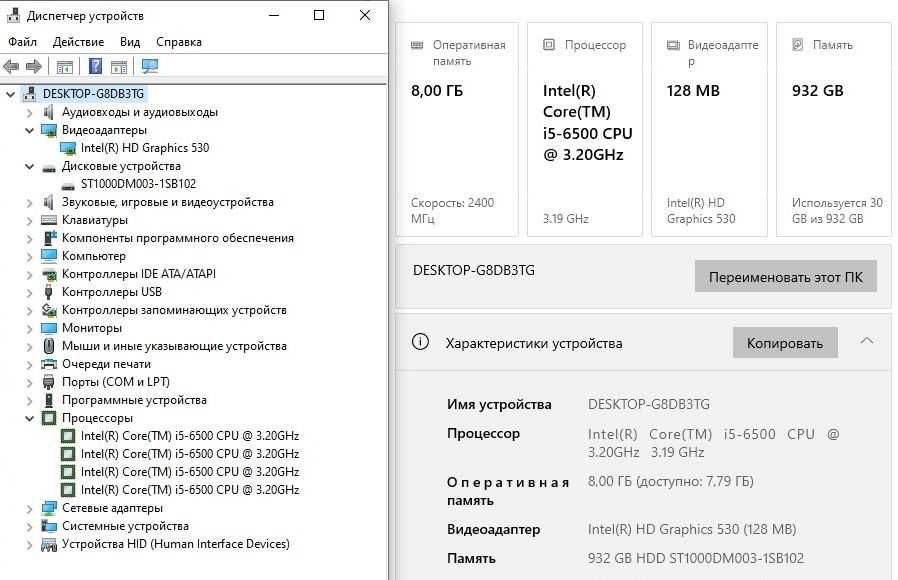The image size is (898, 580).
Task: Click the update driver toolbar icon
Action: 119,66
